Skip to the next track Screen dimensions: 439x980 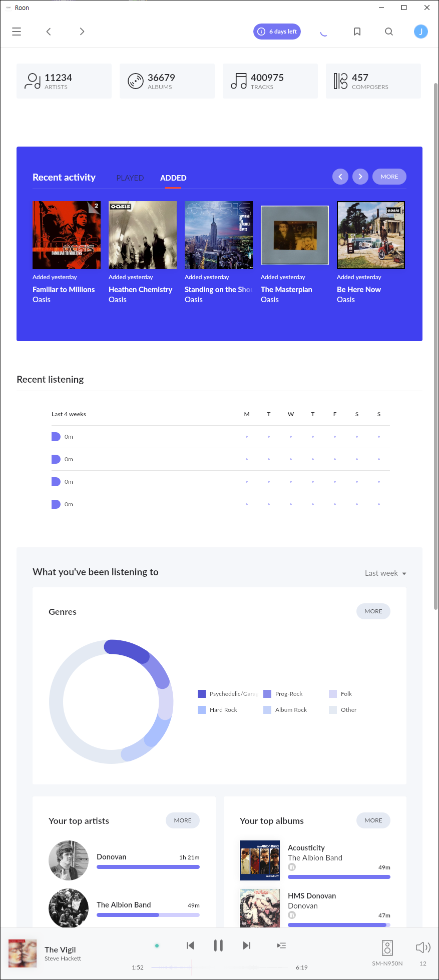246,945
